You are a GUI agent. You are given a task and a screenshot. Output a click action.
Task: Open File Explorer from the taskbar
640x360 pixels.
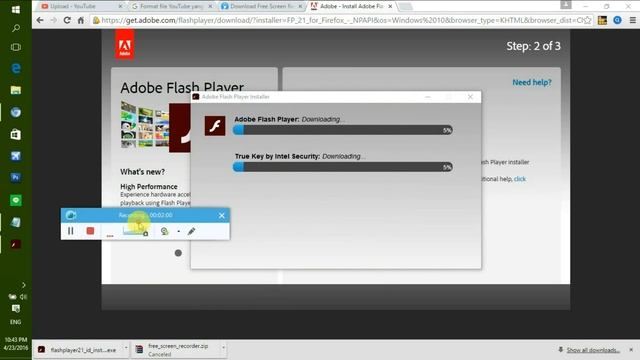(x=16, y=90)
